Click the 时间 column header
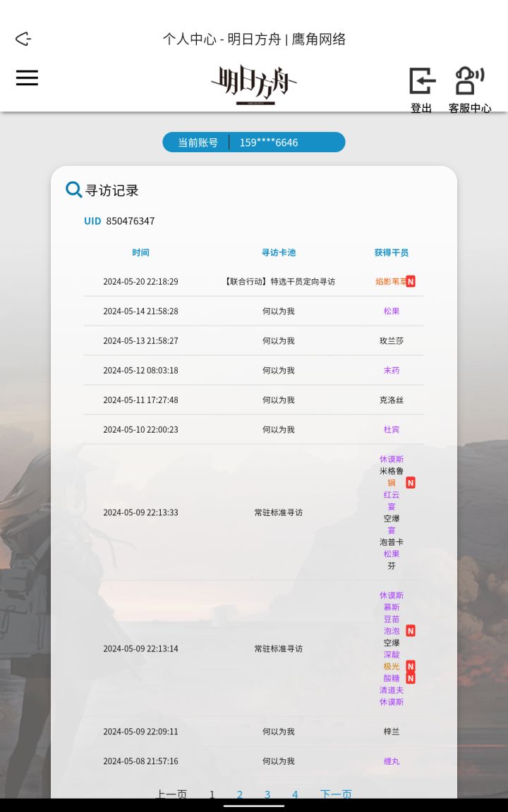Screen dimensions: 508x812 tap(140, 253)
